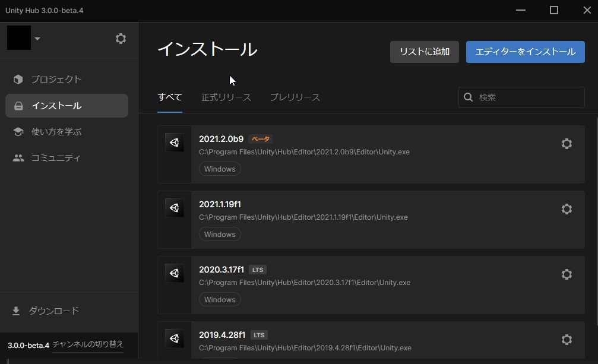Click the エディターをインストール button
This screenshot has width=598, height=364.
tap(525, 52)
